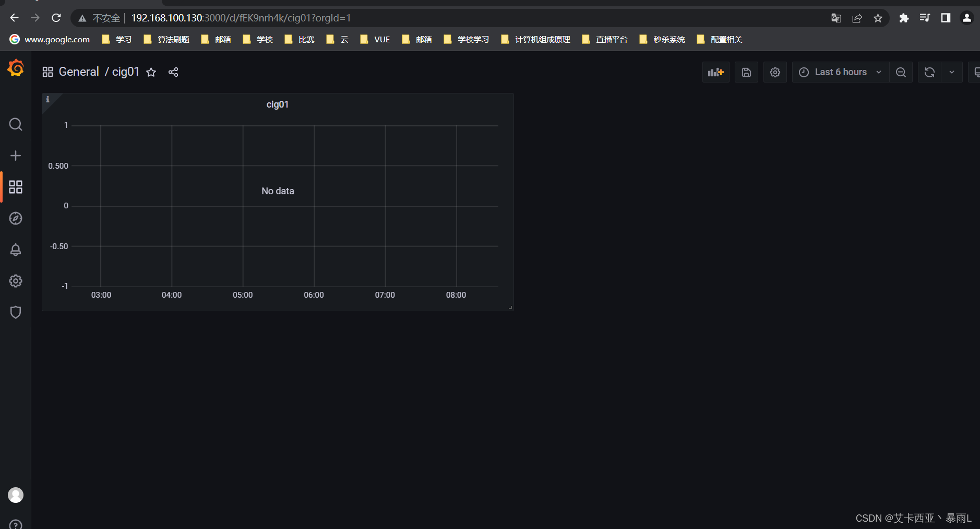Open the Dashboards four-squares sidebar icon

[x=16, y=187]
